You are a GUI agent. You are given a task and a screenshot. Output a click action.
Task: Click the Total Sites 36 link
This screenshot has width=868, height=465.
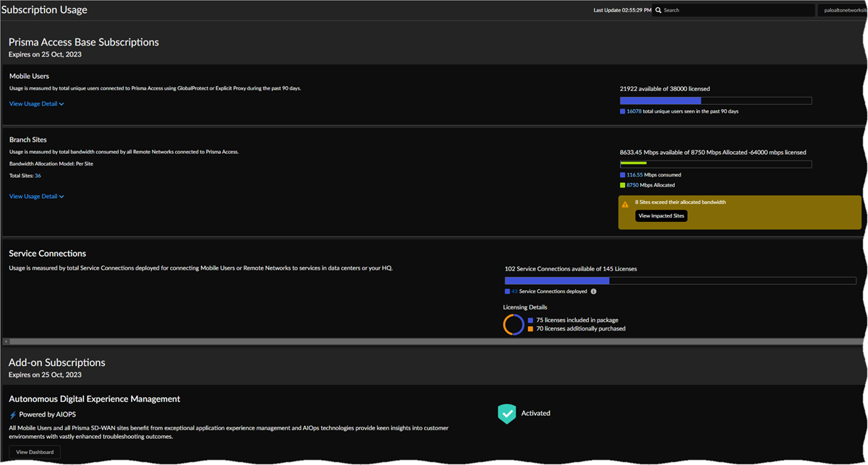pos(38,176)
